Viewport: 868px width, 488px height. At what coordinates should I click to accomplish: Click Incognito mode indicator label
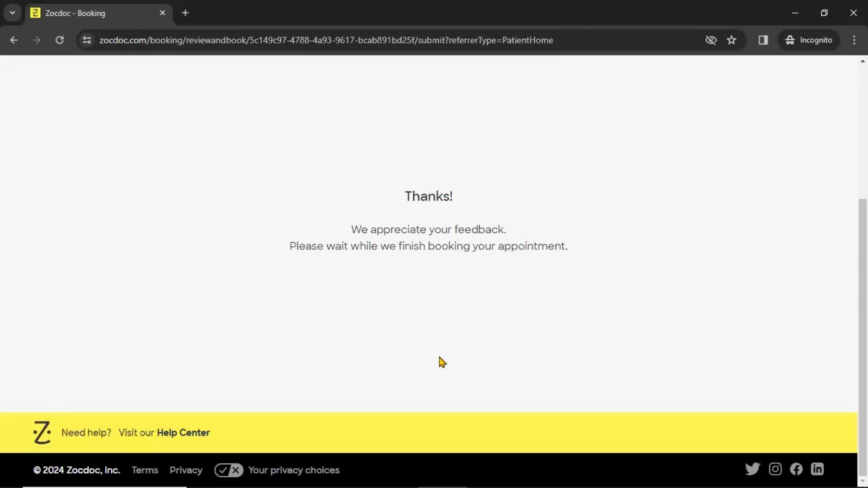816,40
